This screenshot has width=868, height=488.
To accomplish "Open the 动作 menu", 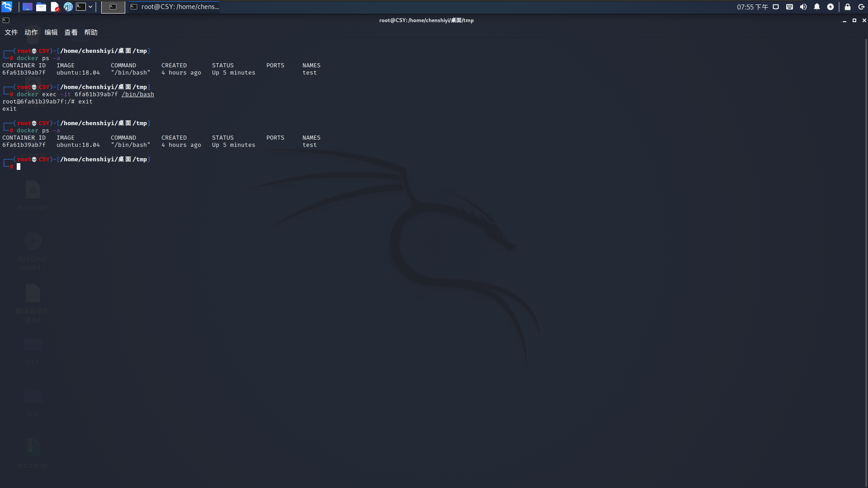I will pos(31,33).
